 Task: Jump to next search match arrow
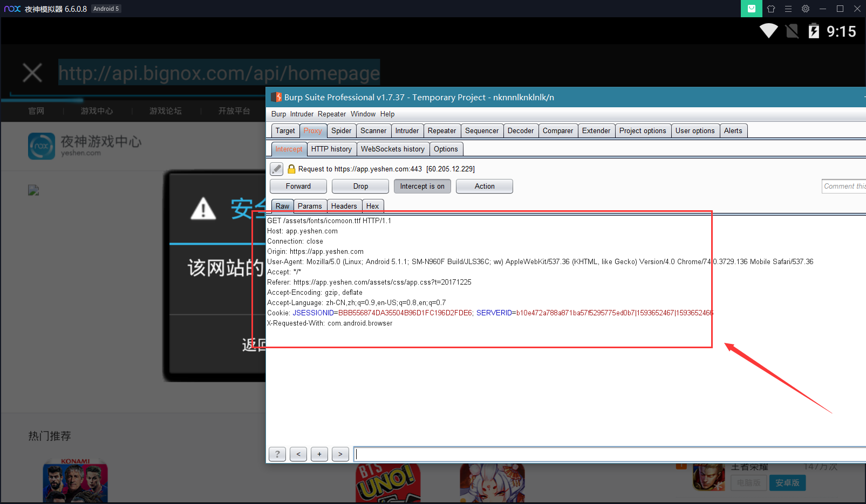tap(340, 454)
